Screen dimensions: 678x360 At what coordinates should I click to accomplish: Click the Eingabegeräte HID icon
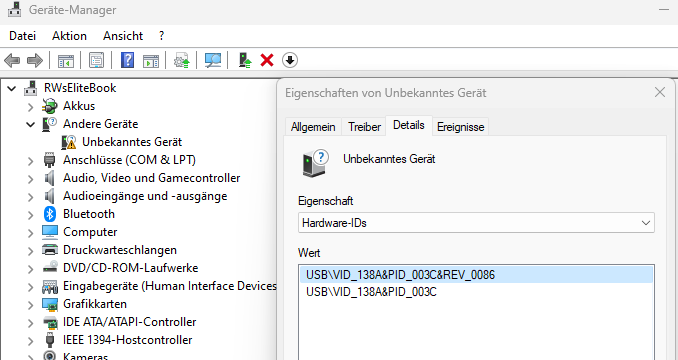50,286
